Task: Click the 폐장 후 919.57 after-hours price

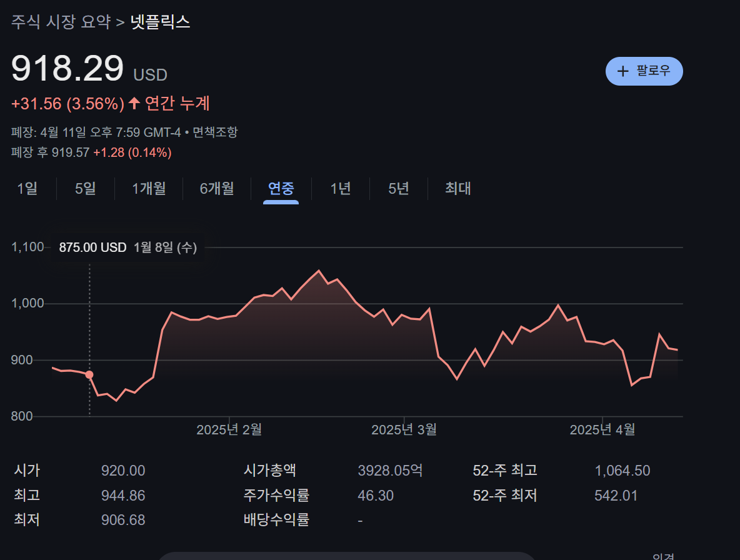Action: pos(50,152)
